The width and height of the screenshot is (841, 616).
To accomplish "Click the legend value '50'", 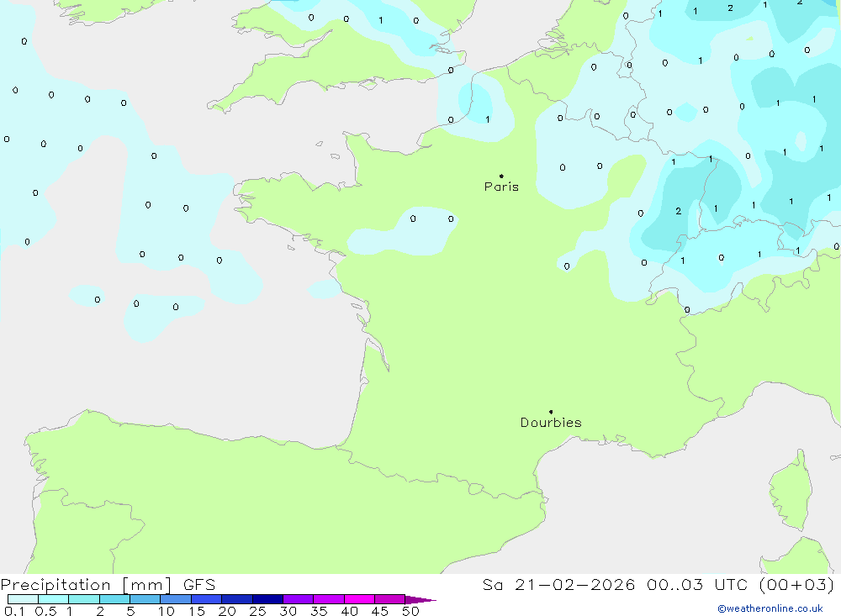I will pyautogui.click(x=410, y=611).
